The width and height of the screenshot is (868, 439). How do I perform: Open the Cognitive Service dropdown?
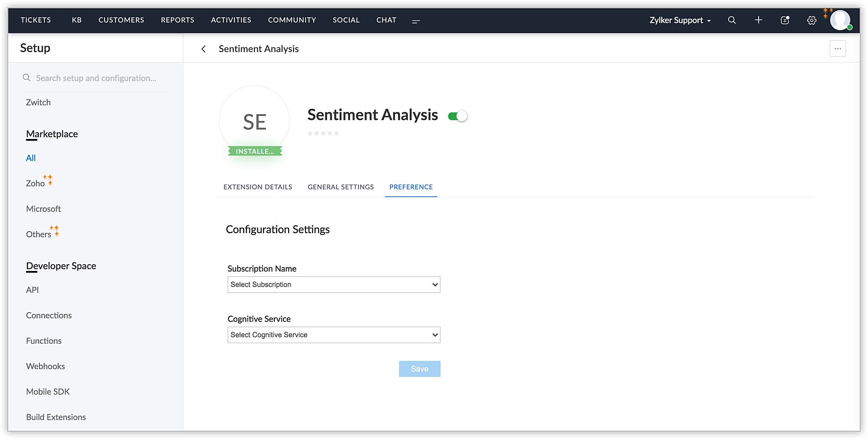coord(334,335)
